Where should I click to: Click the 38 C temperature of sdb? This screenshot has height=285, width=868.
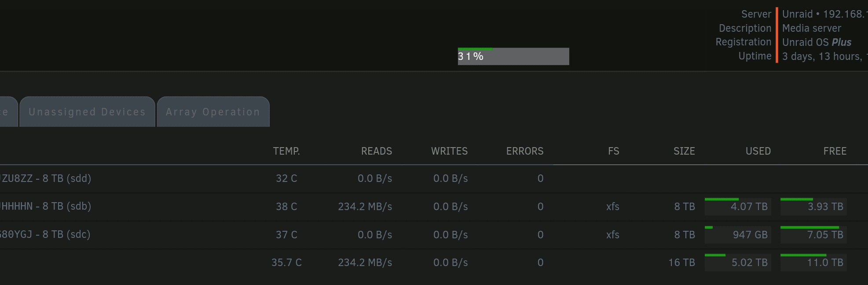(286, 207)
